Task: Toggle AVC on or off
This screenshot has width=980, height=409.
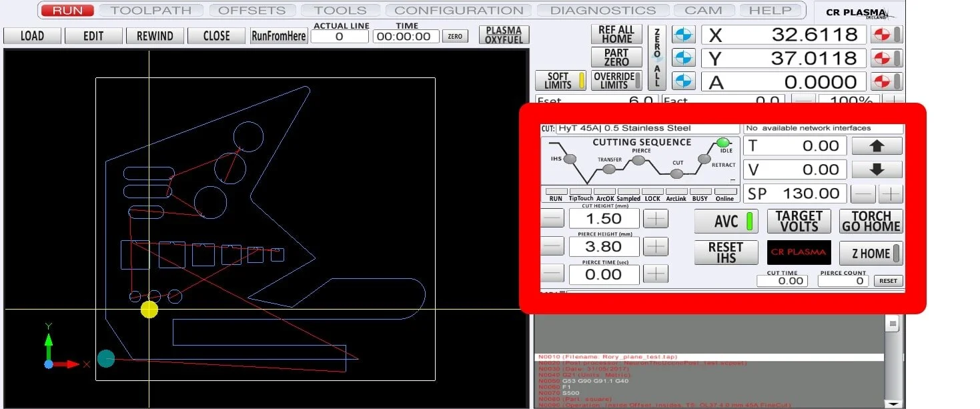Action: coord(726,222)
